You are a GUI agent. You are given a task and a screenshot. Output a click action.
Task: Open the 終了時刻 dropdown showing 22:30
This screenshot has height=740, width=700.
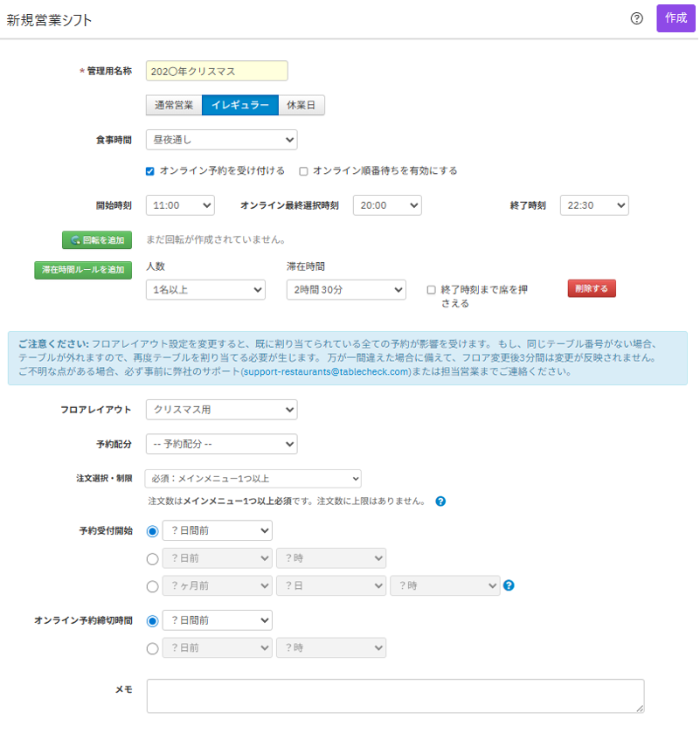594,205
